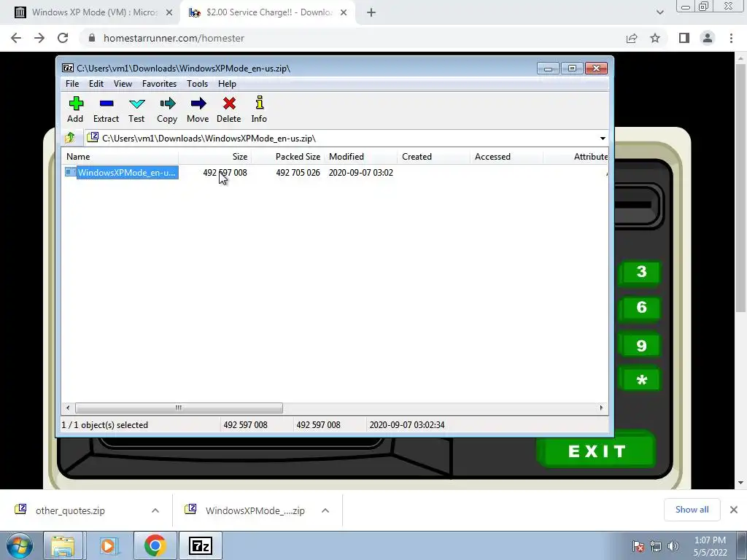Run the Test archive tool
The width and height of the screenshot is (747, 560).
(x=136, y=104)
